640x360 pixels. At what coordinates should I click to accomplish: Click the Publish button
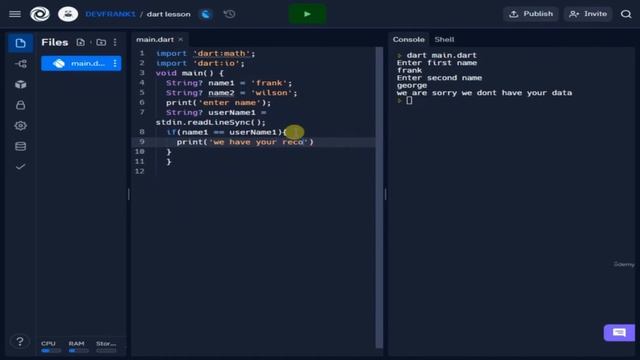[x=531, y=14]
